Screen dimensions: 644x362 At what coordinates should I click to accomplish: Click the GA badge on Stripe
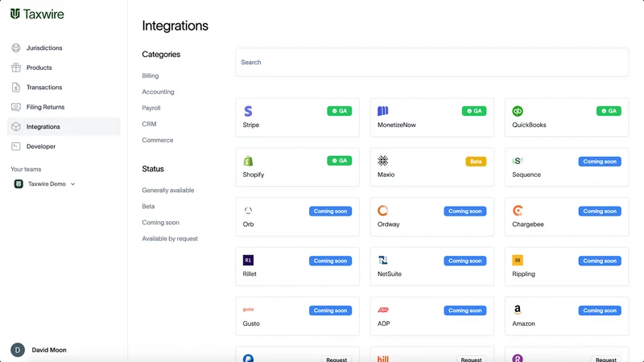coord(339,111)
